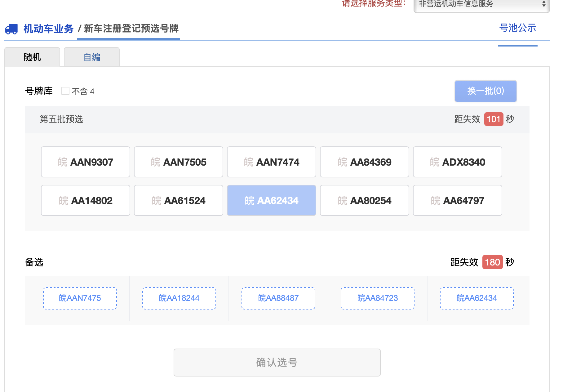Viewport: 563px width, 392px height.
Task: Pick plate 皖 AAN7474
Action: [x=272, y=162]
